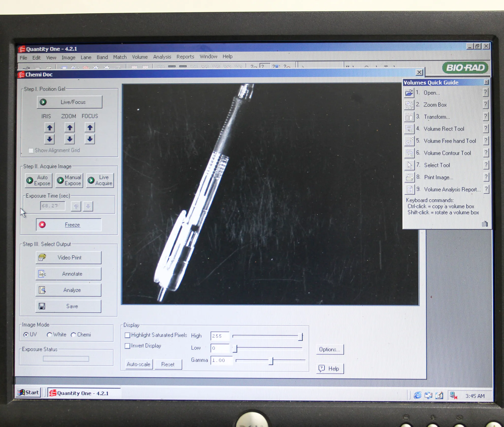This screenshot has height=427, width=504.
Task: Click the Analyze button
Action: click(x=68, y=290)
